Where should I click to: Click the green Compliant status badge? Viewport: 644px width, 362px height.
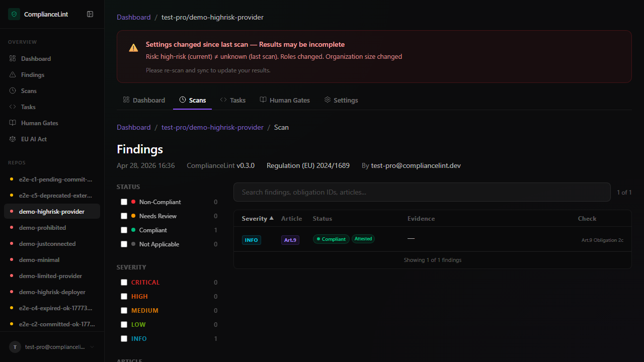coord(331,239)
